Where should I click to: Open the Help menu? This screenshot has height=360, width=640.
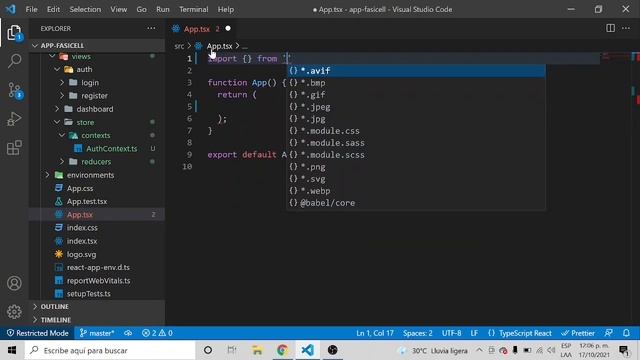(x=226, y=9)
